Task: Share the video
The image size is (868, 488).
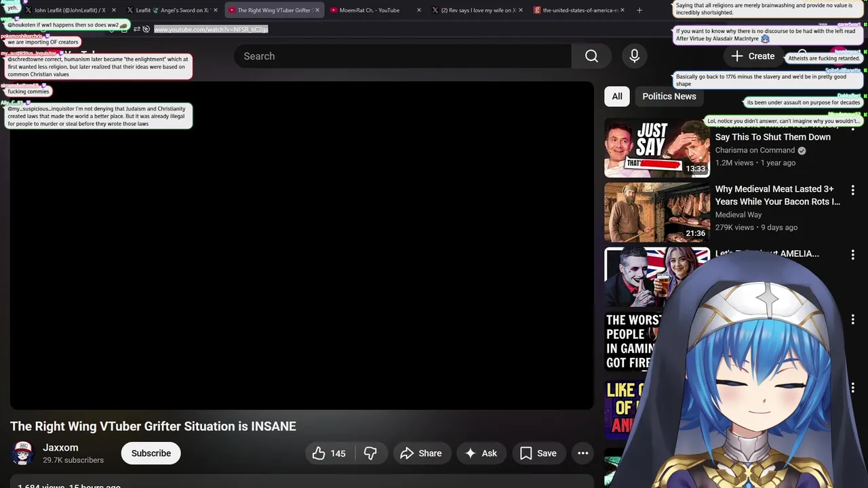Action: [x=421, y=453]
